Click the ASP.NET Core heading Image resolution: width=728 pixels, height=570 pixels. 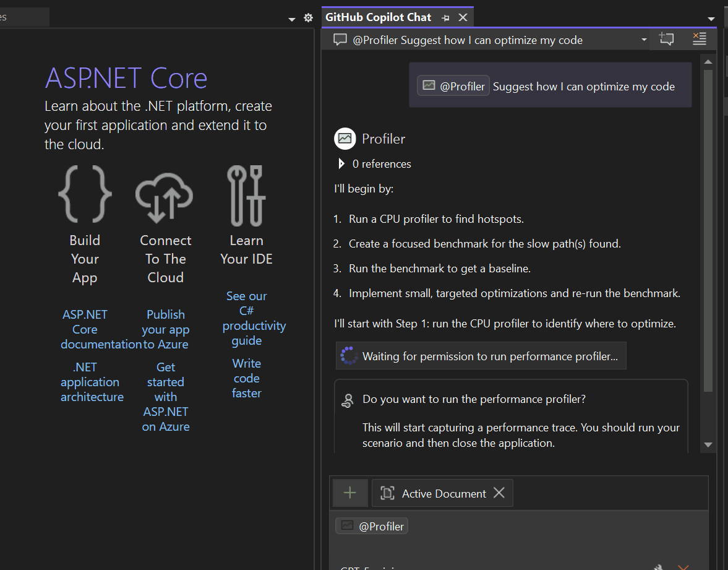point(126,78)
